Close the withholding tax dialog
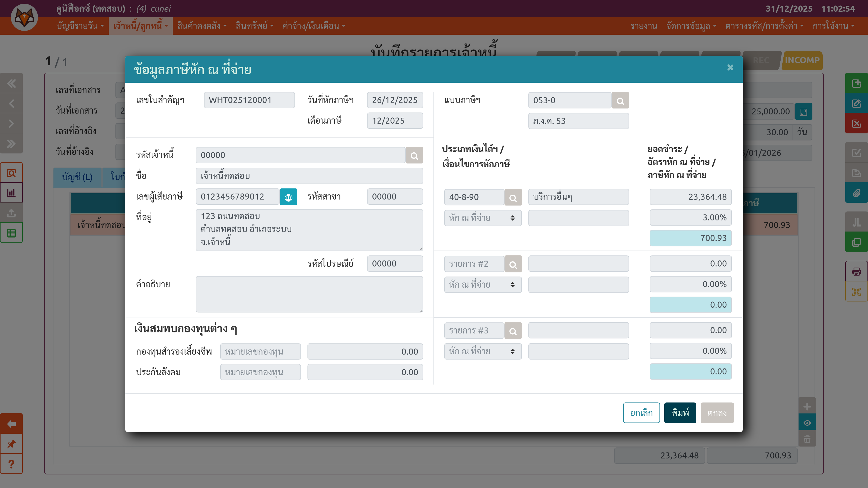 730,68
